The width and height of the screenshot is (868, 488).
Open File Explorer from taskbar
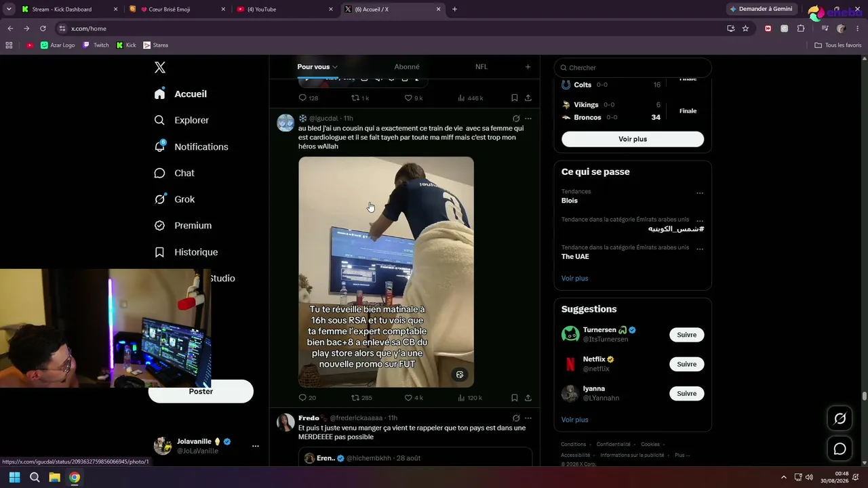(54, 478)
